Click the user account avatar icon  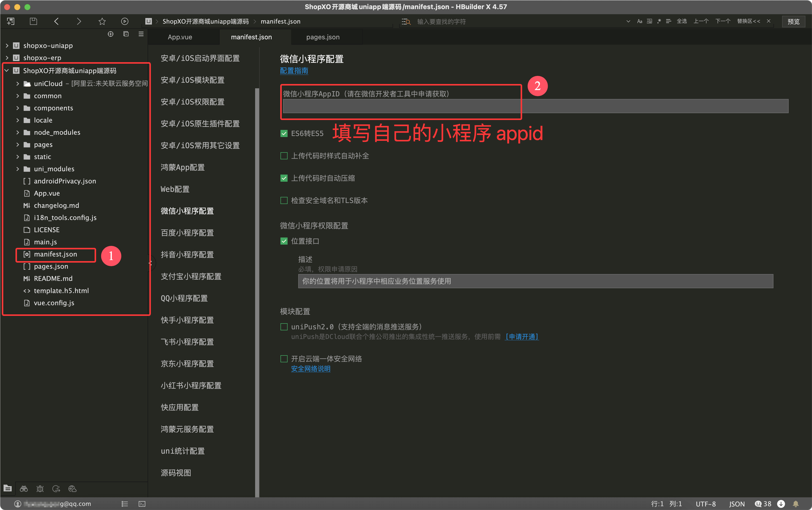click(17, 504)
